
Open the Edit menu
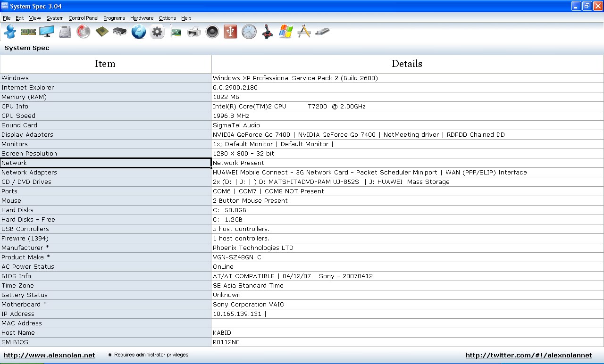pos(19,18)
